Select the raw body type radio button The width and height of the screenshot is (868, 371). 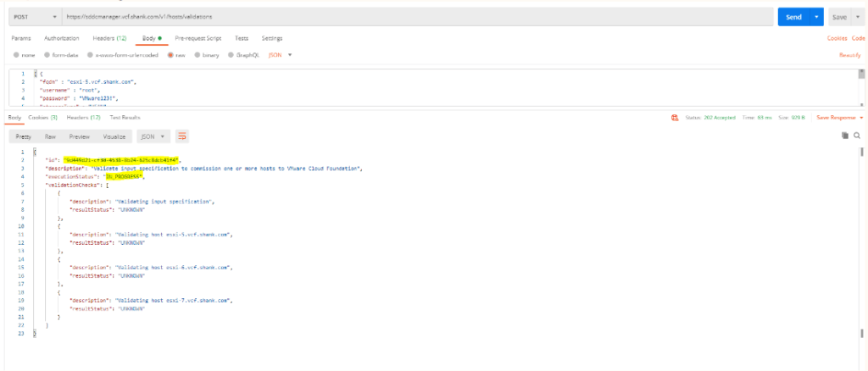pos(170,55)
